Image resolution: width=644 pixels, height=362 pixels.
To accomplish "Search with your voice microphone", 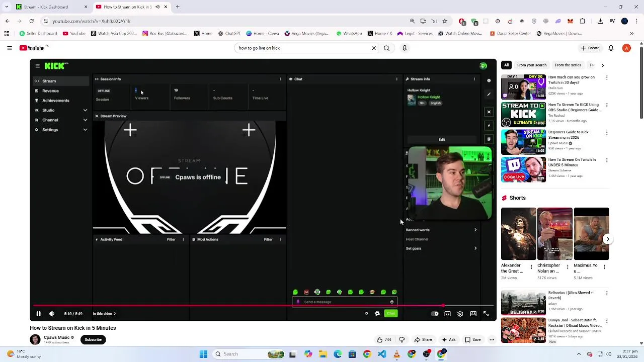I will pyautogui.click(x=405, y=48).
